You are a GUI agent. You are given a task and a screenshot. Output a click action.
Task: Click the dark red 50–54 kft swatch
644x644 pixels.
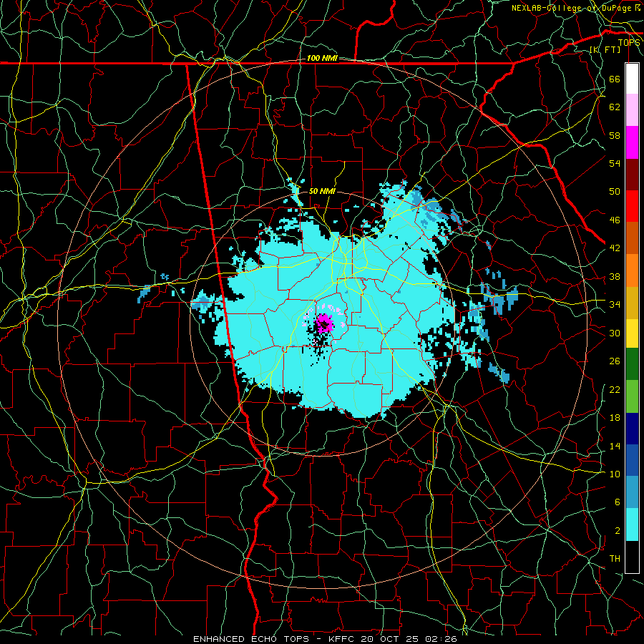tap(632, 175)
